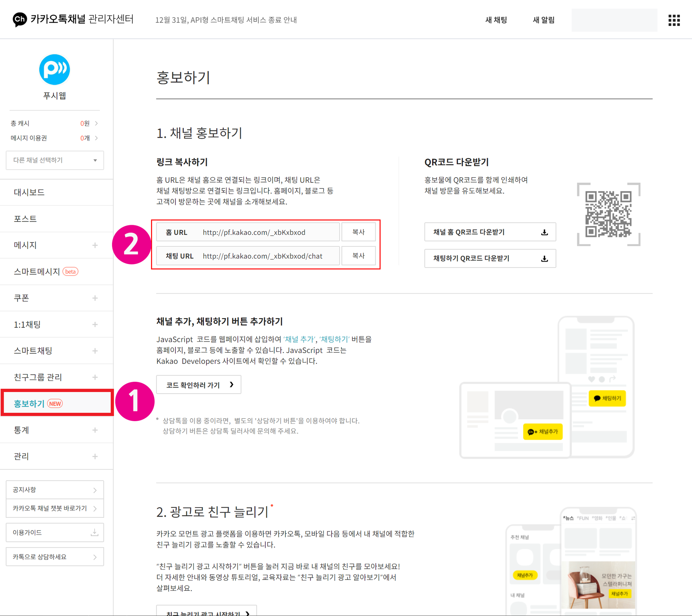Open 대시보드 in the sidebar
Screen dimensions: 692x616
pyautogui.click(x=57, y=192)
